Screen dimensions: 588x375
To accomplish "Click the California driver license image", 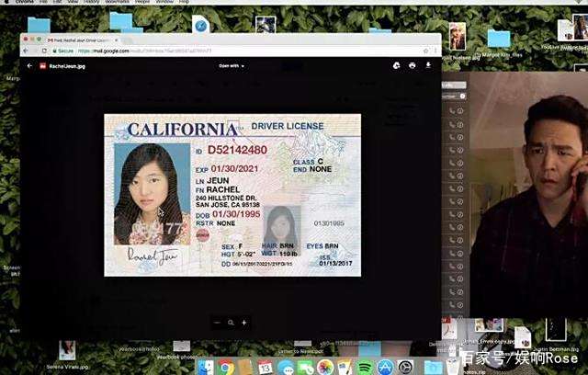I will (x=232, y=195).
